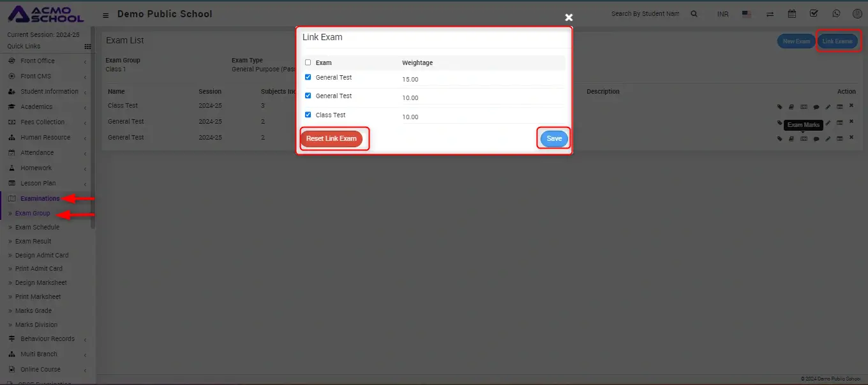
Task: Click the task checklist icon in header
Action: coord(814,13)
